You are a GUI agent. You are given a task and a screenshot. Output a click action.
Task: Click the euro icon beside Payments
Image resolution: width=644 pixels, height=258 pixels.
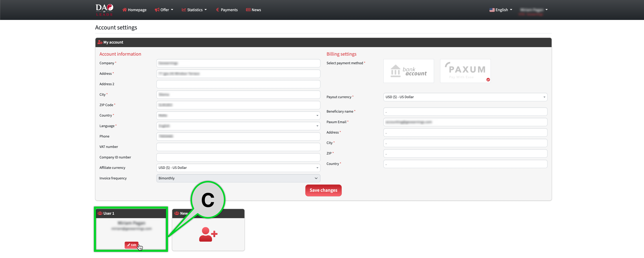pyautogui.click(x=217, y=10)
